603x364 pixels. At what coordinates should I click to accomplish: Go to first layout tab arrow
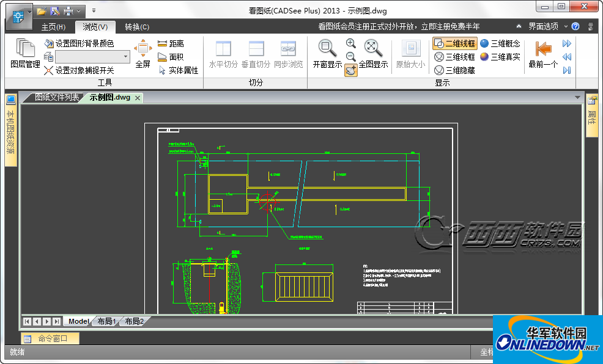(x=27, y=321)
